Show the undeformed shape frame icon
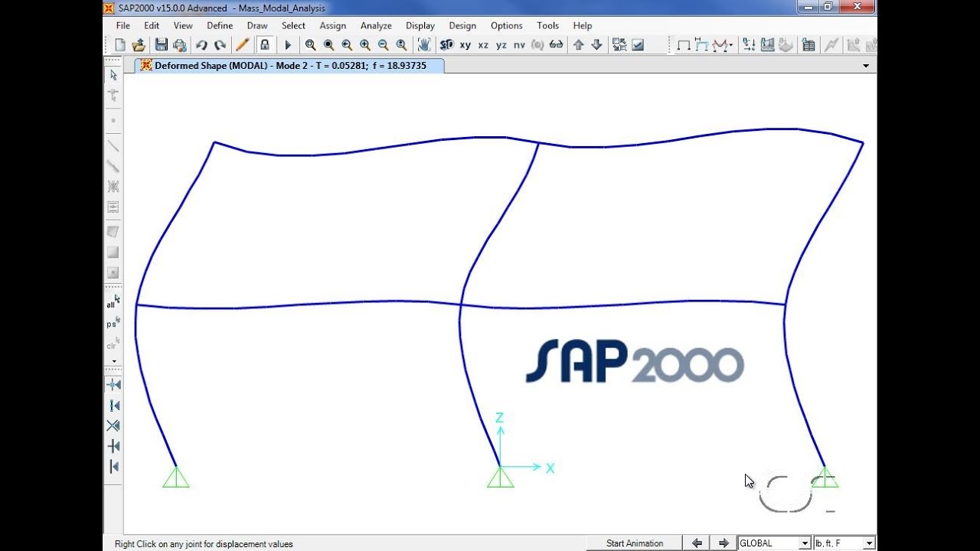 (684, 45)
